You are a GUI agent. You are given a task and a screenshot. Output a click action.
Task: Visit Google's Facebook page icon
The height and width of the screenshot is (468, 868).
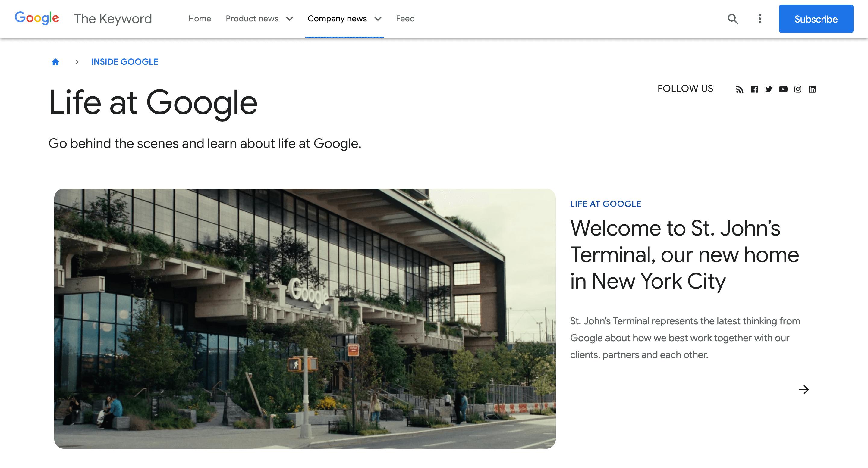tap(754, 89)
